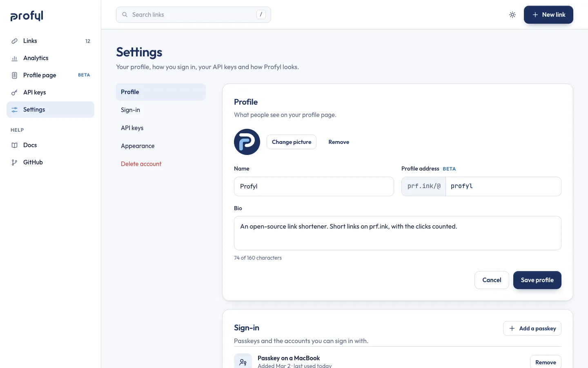The image size is (588, 368).
Task: Remove the Passkey on a MacBook
Action: pos(546,362)
